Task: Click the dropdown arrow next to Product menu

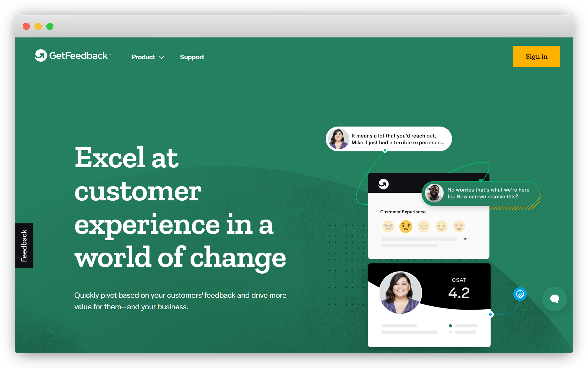Action: coord(162,57)
